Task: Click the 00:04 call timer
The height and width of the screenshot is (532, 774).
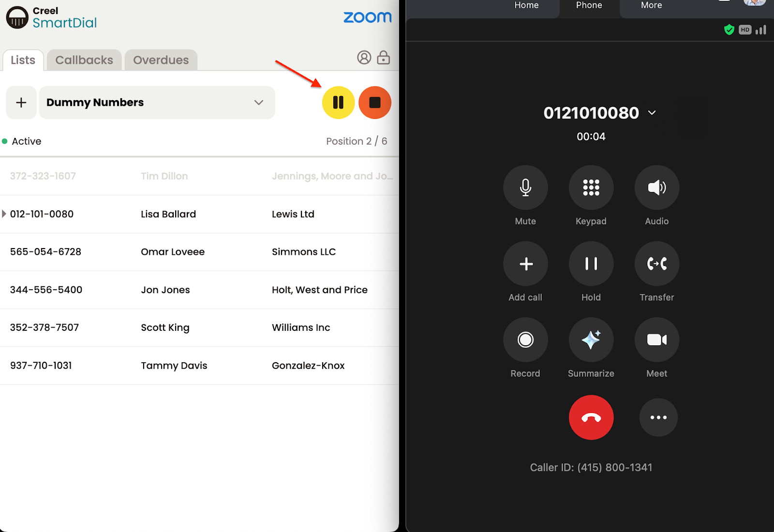Action: (x=591, y=136)
